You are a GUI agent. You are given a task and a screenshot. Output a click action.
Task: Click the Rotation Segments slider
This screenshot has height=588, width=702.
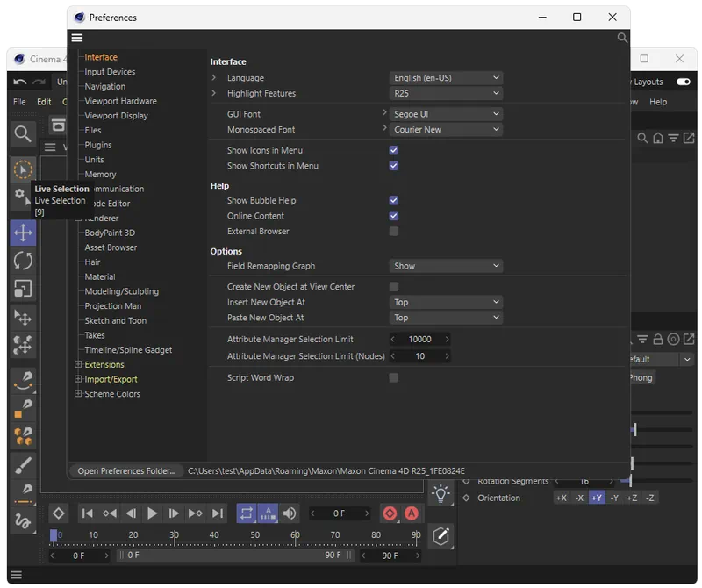tap(656, 481)
